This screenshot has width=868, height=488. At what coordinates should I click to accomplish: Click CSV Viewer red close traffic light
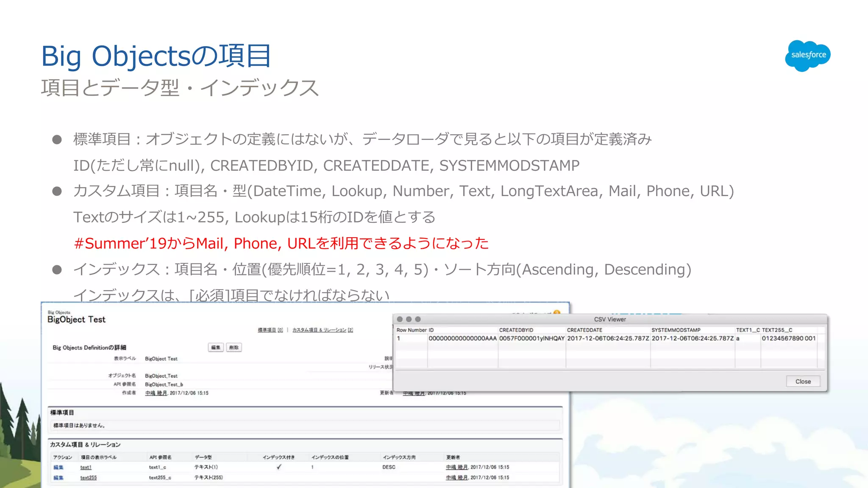tap(400, 319)
